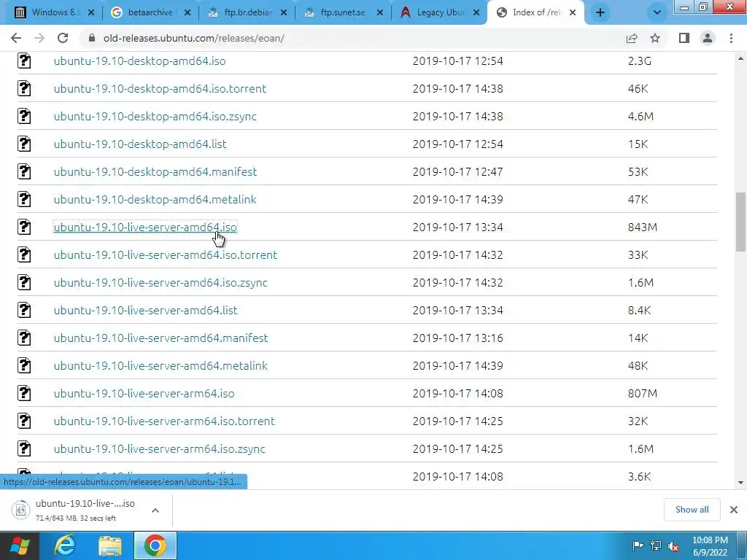The image size is (747, 560).
Task: Open Chrome three-dot menu
Action: pos(731,38)
